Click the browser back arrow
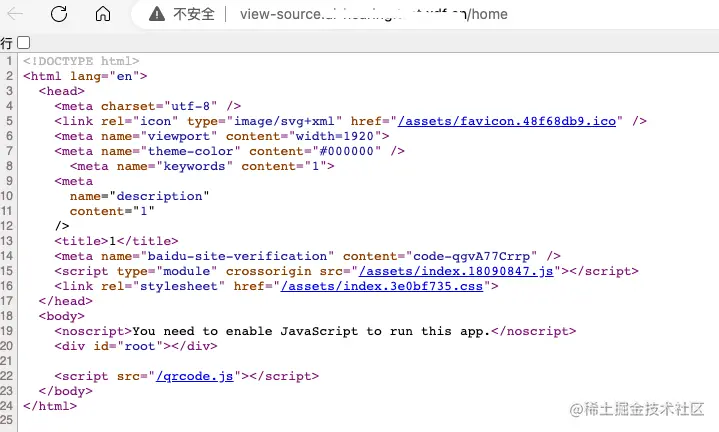The image size is (719, 432). (15, 14)
